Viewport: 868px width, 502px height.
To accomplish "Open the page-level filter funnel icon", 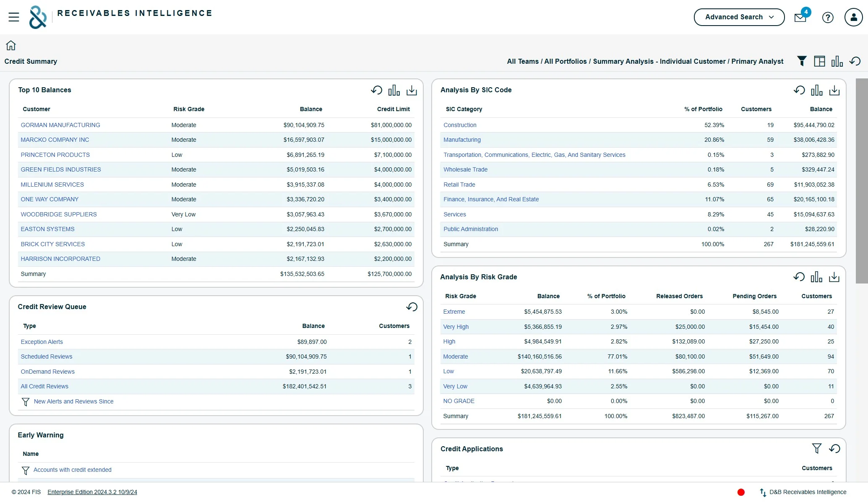I will [x=802, y=61].
